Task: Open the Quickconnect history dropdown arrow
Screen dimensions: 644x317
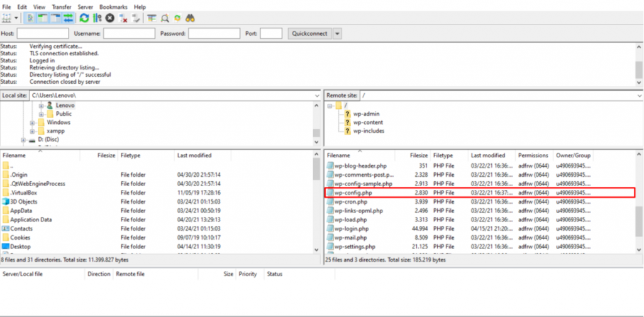Action: pyautogui.click(x=337, y=33)
